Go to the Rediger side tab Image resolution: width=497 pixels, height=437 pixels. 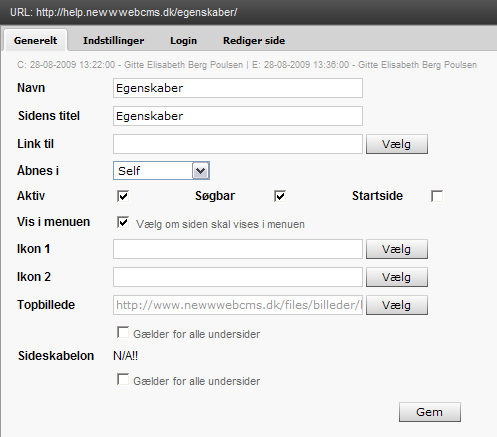[254, 40]
